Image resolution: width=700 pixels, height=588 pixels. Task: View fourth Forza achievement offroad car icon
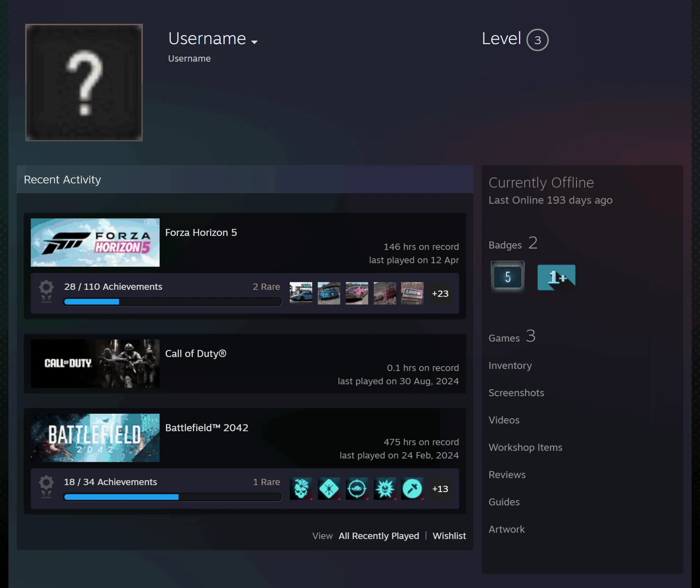tap(385, 293)
